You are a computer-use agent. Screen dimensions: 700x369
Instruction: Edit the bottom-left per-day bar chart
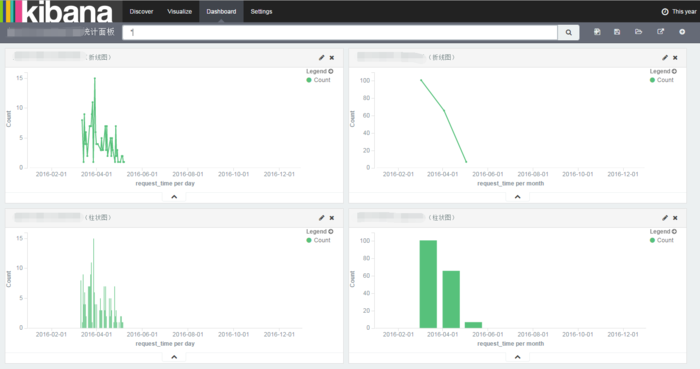point(321,218)
